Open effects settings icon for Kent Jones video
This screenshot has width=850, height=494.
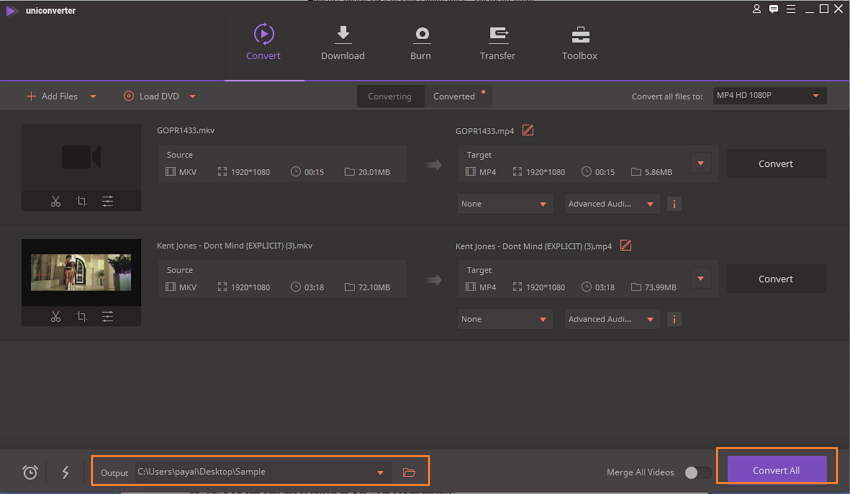point(107,316)
